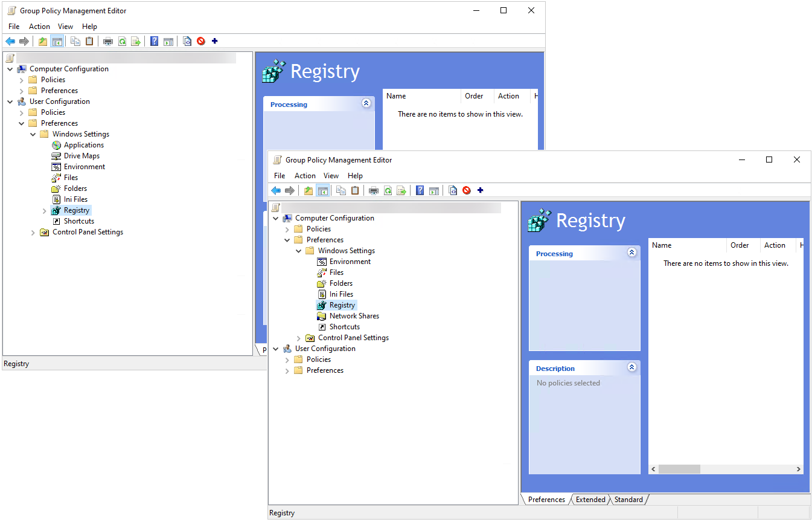Switch to the Extended tab
The height and width of the screenshot is (522, 812).
click(590, 500)
